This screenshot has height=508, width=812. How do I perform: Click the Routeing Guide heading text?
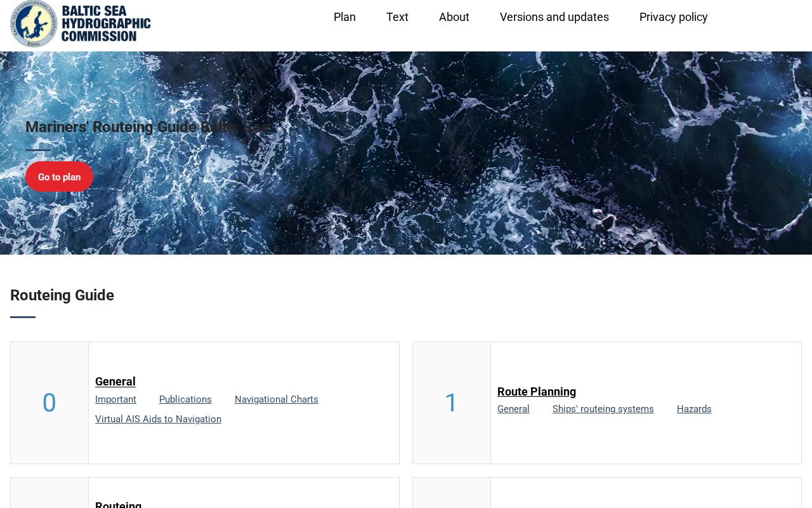[62, 295]
